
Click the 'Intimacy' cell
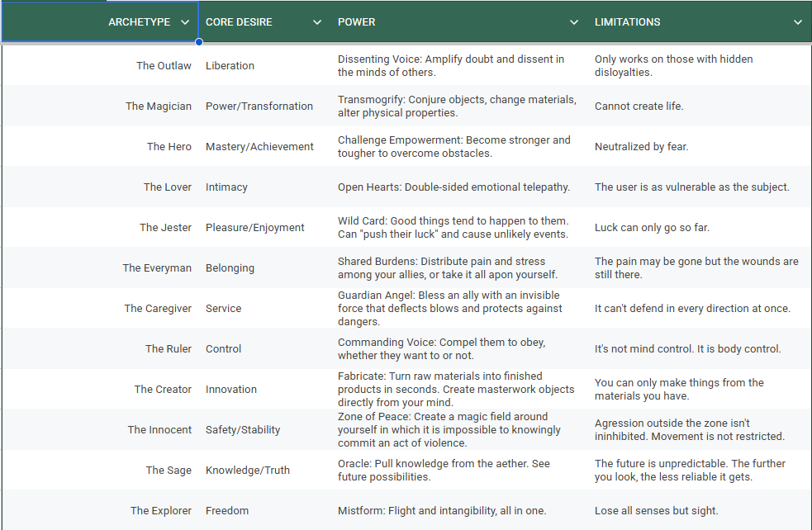[264, 187]
